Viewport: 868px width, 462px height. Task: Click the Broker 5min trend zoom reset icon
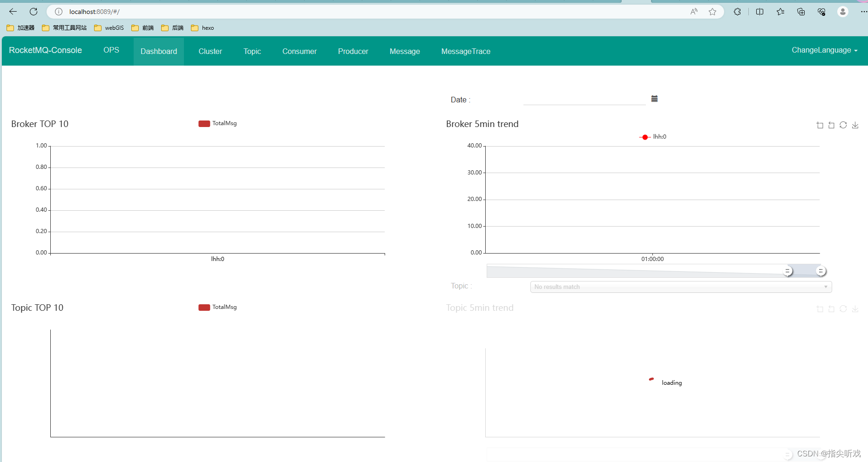coord(831,125)
